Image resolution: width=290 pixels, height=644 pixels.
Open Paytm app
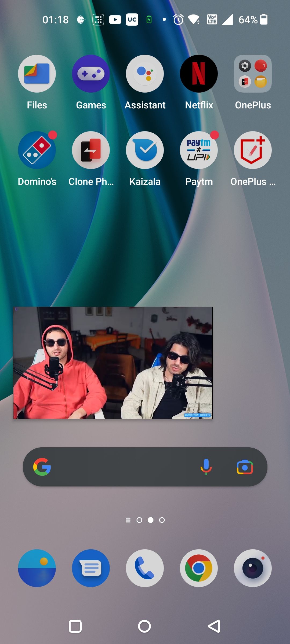tap(199, 150)
